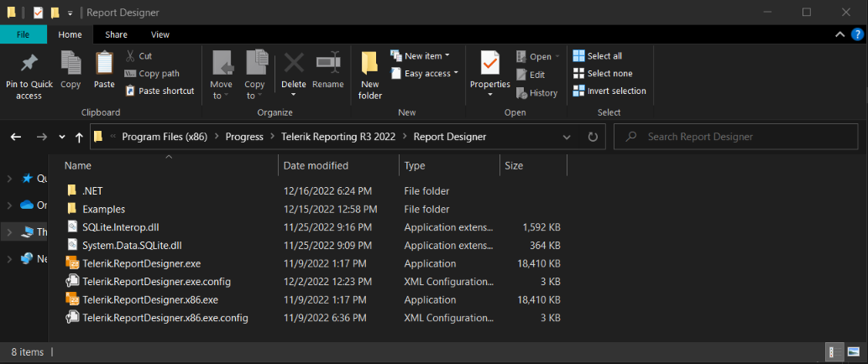Click the Rename icon

[327, 63]
